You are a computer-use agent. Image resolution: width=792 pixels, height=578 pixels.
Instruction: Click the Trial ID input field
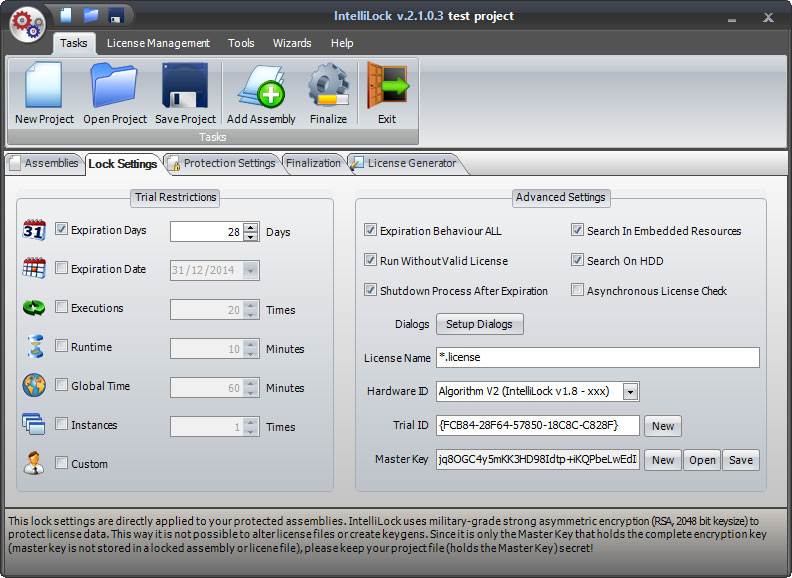538,425
